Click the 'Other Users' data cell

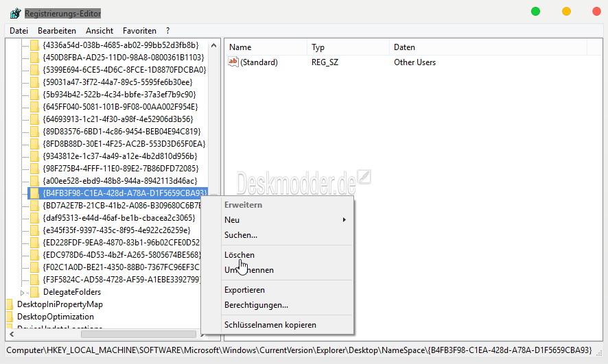(415, 62)
